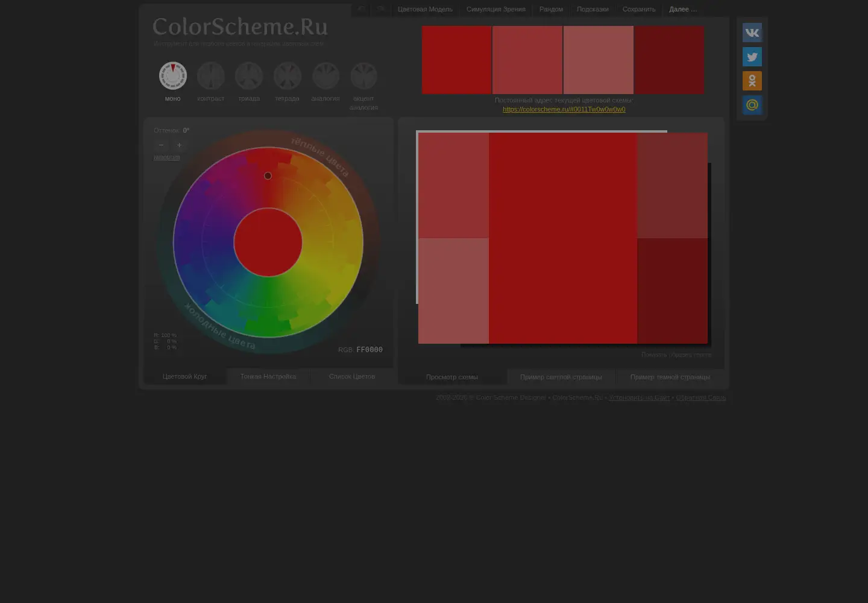Open the Подсказки menu
Viewport: 868px width, 603px height.
(x=593, y=9)
